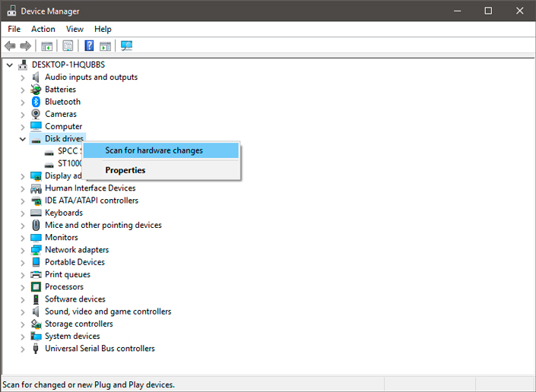
Task: Expand the System devices category
Action: pyautogui.click(x=23, y=337)
